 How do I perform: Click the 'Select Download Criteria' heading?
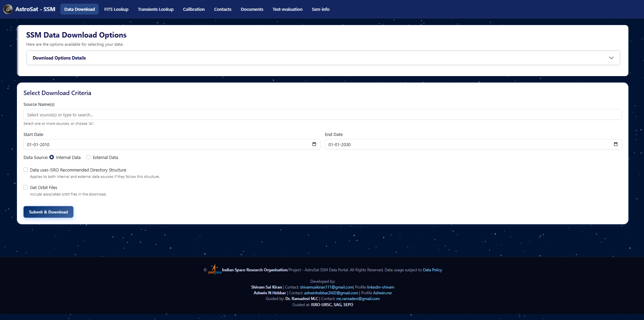coord(57,93)
